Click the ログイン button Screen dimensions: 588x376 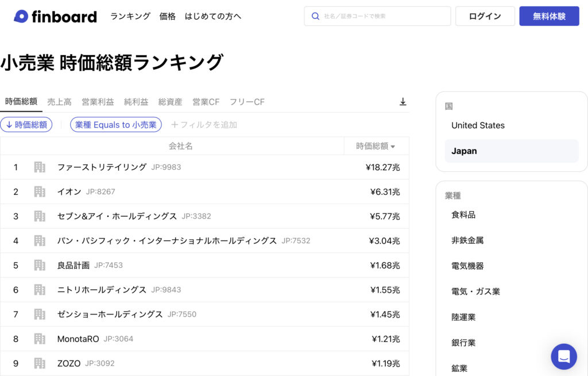485,16
